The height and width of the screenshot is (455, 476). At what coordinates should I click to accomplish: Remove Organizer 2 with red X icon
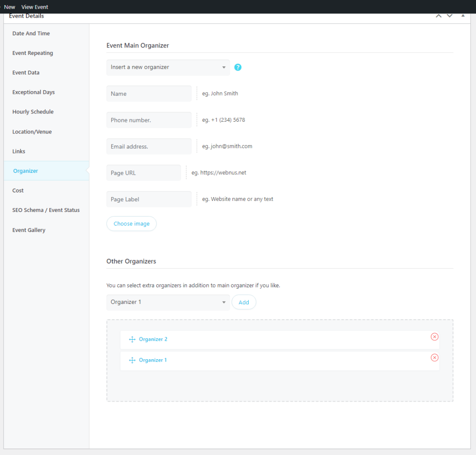click(x=434, y=336)
